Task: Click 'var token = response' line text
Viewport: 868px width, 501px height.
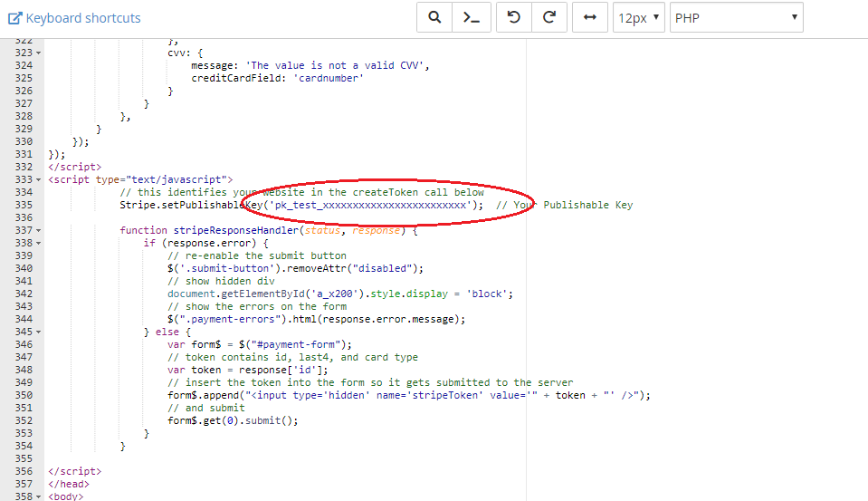Action: [x=248, y=370]
